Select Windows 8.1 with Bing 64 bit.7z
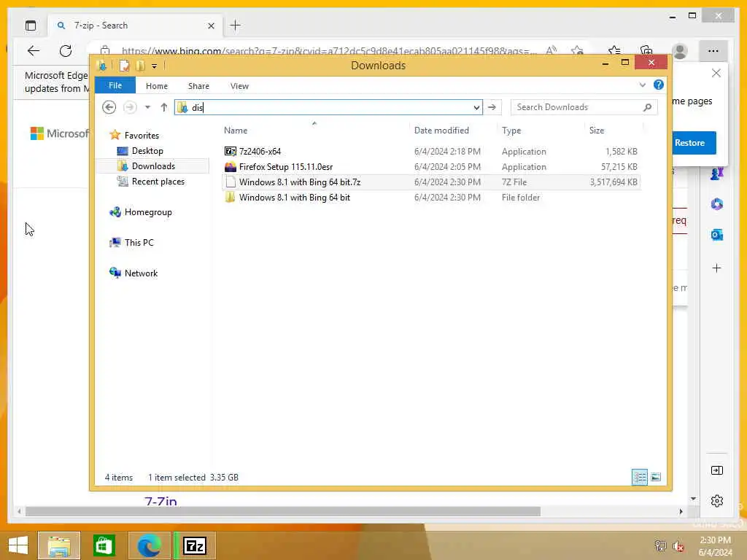This screenshot has width=747, height=560. 430,182
